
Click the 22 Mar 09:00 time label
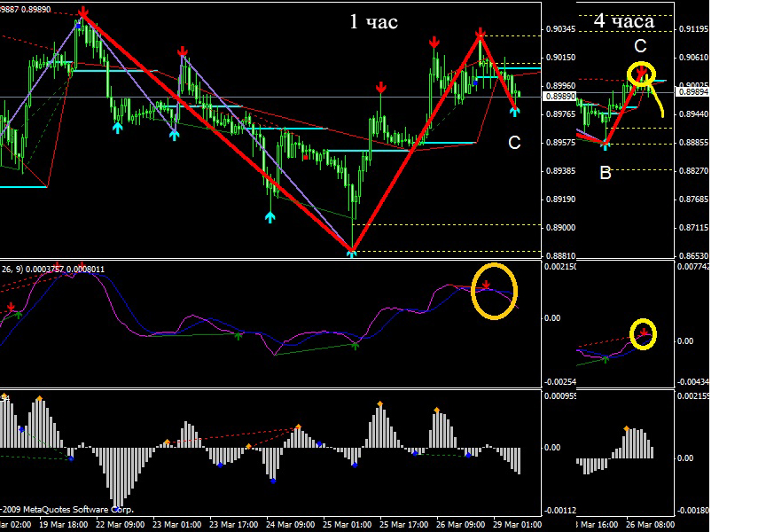(121, 525)
